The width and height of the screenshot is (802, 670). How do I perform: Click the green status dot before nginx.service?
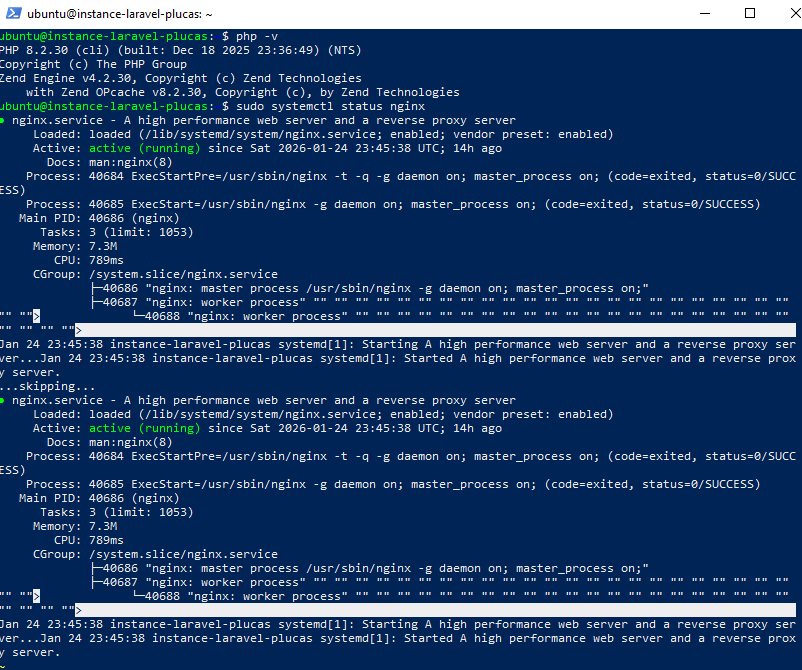click(x=8, y=119)
